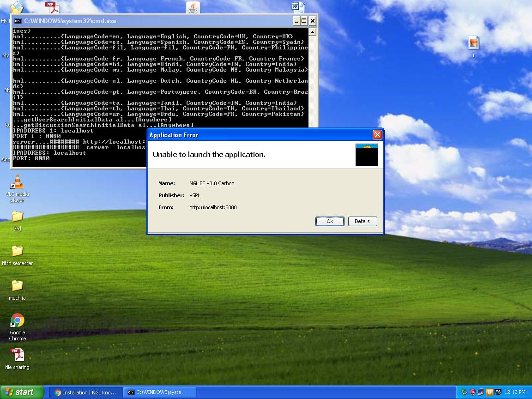Click the red security shield tray icon
Viewport: 532px width, 399px height.
[x=472, y=392]
